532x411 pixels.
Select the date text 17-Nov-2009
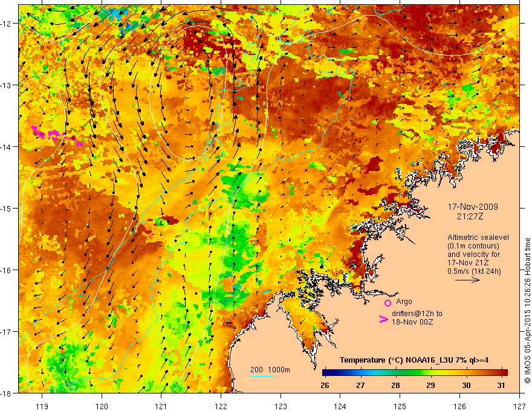(x=473, y=207)
